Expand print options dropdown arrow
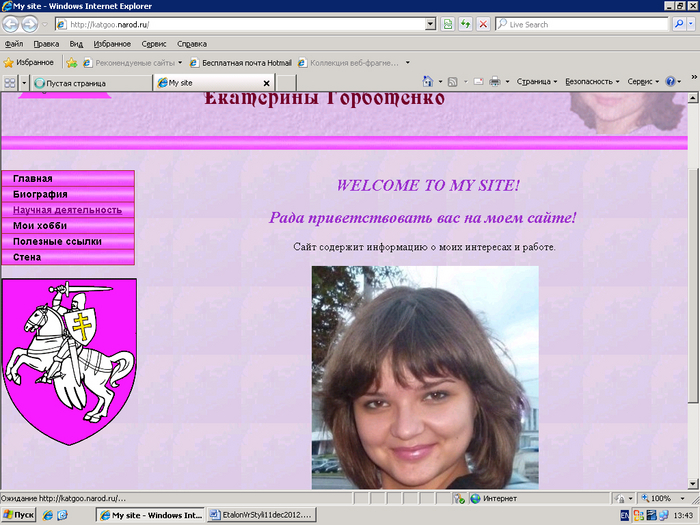The image size is (700, 525). 507,82
